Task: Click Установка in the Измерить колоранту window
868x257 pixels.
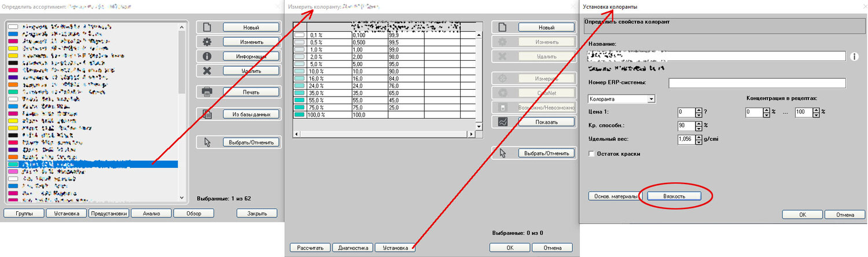Action: (395, 248)
